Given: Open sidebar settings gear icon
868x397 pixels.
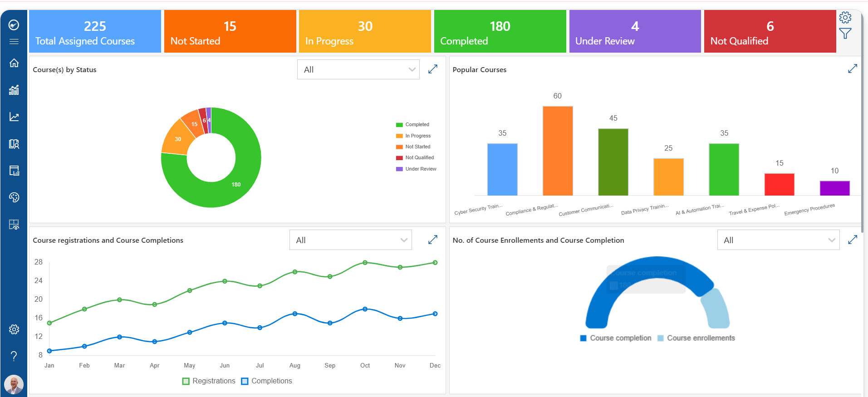Looking at the screenshot, I should click(14, 329).
